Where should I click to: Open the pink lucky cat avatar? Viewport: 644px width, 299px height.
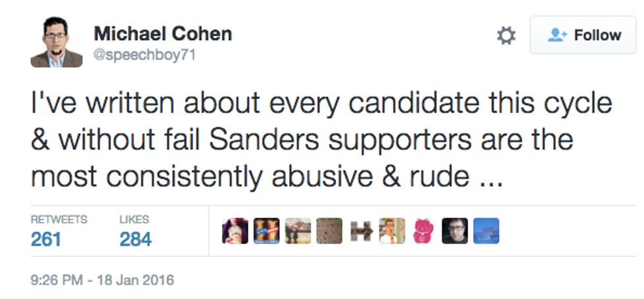pos(423,231)
